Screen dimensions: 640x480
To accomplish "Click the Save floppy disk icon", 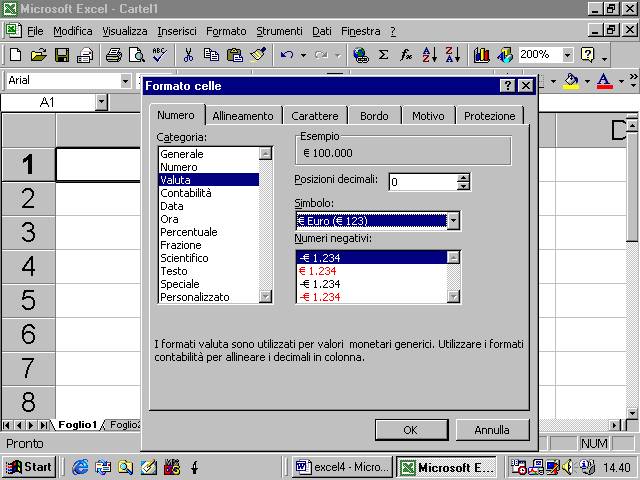I will [x=62, y=55].
